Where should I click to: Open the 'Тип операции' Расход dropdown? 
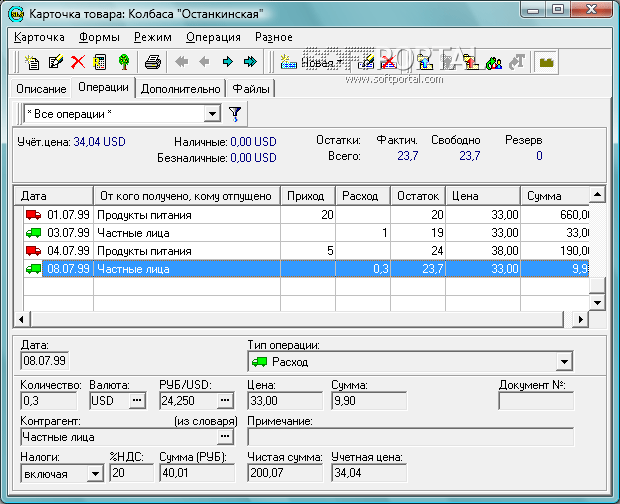tap(564, 361)
